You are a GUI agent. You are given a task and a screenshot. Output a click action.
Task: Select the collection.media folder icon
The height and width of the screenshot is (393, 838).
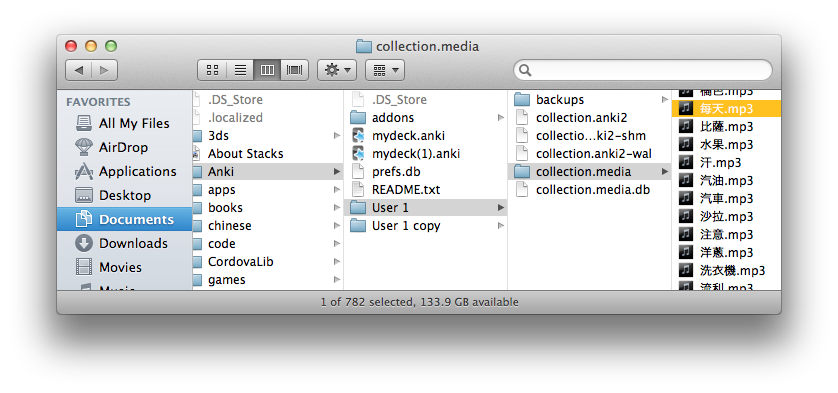(522, 172)
